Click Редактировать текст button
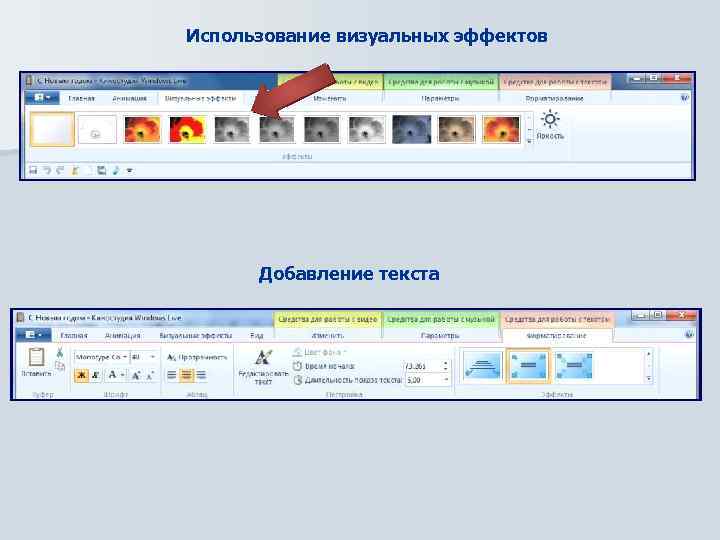Image resolution: width=720 pixels, height=540 pixels. (x=263, y=366)
